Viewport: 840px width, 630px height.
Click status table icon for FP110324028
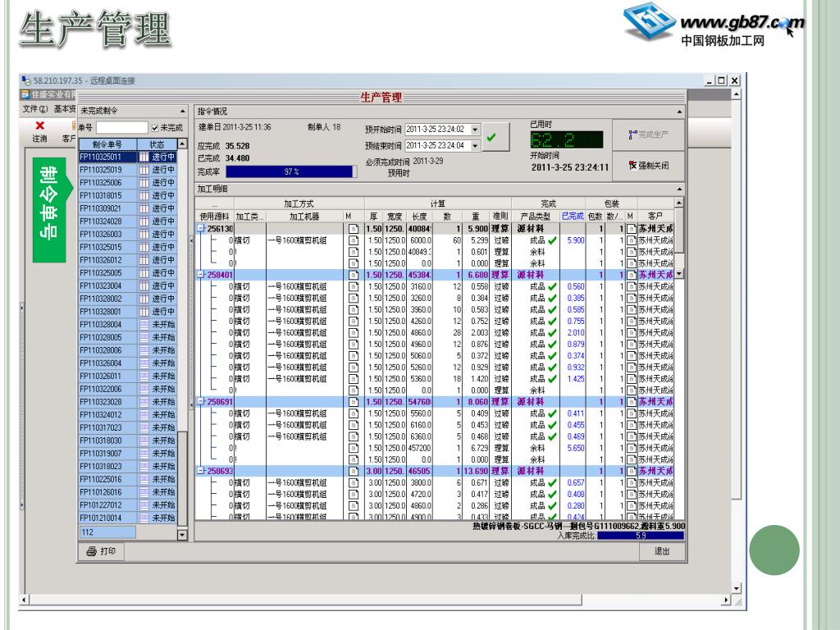[144, 221]
